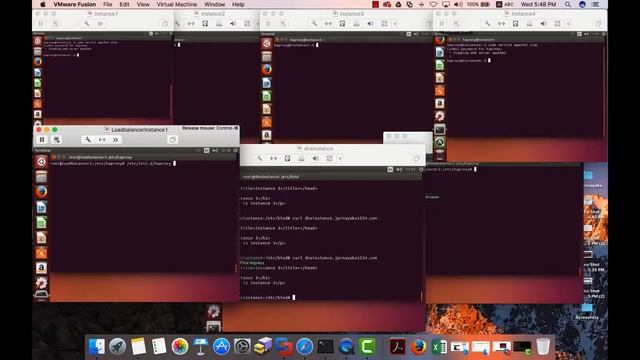Take a snapshot in Loadbalancerinstance1 toolbar

tap(57, 140)
